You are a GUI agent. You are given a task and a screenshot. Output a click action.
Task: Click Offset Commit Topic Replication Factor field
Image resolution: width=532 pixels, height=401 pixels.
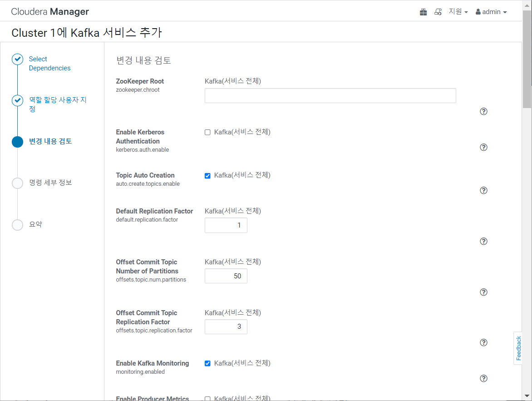pyautogui.click(x=226, y=327)
